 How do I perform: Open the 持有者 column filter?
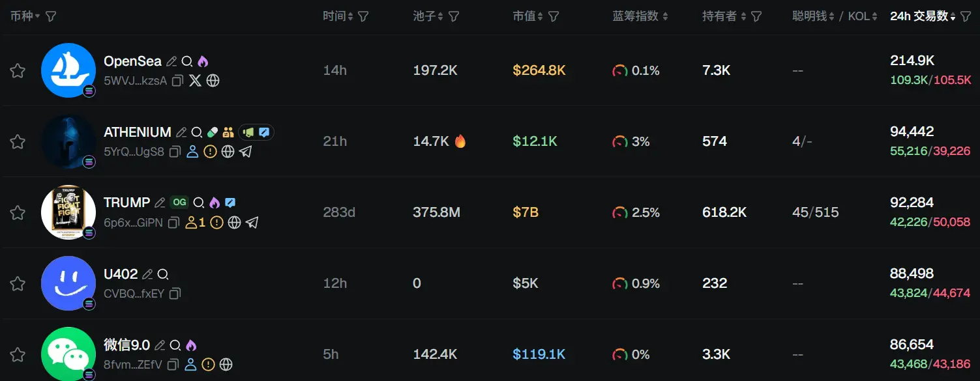757,16
